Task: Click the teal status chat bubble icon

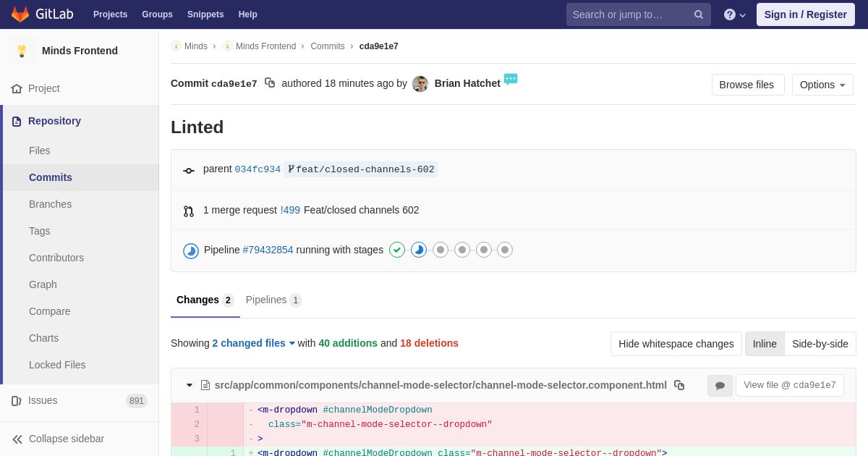Action: pos(511,79)
